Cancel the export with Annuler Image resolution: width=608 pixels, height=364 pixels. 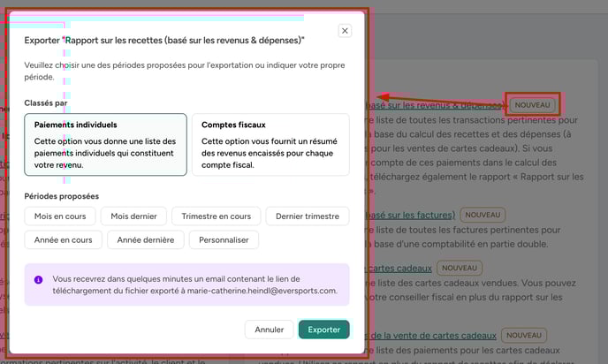(270, 330)
